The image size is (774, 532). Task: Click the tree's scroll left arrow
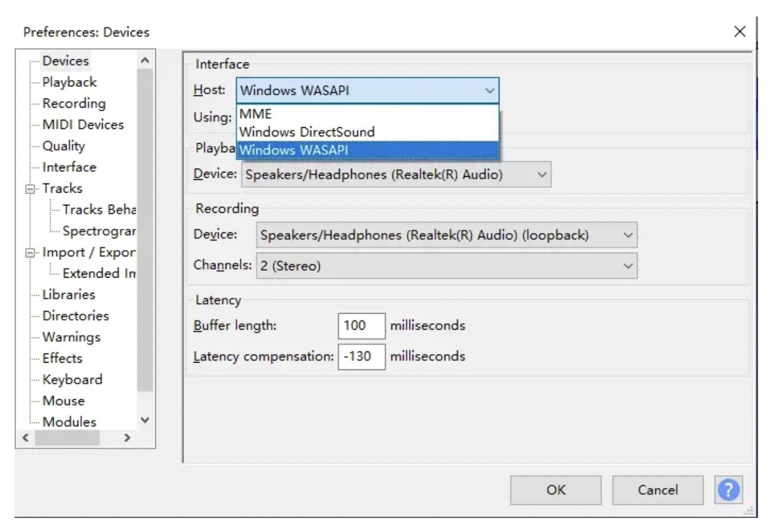26,438
